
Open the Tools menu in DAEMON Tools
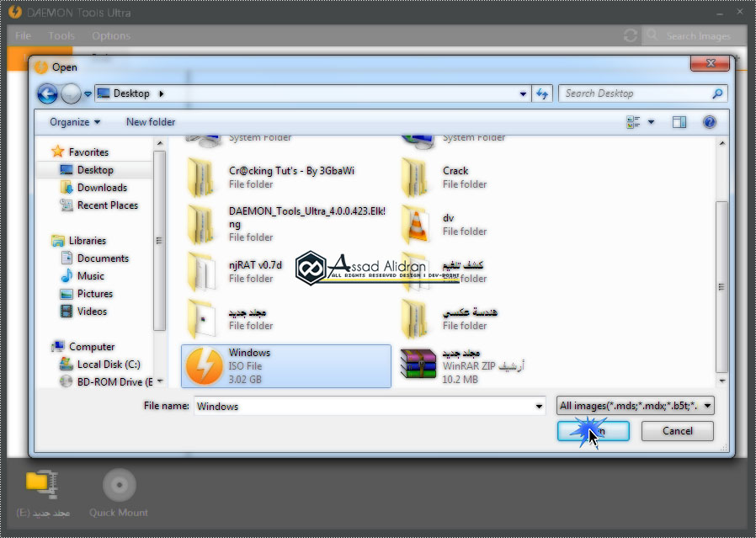pyautogui.click(x=61, y=35)
